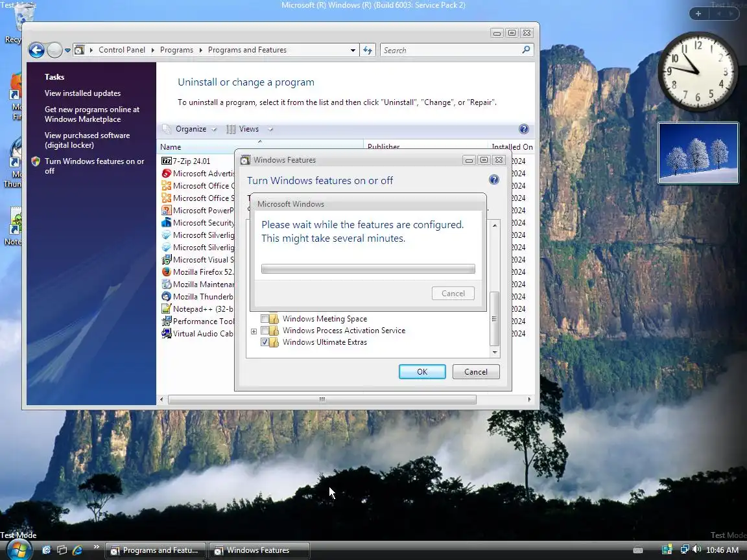Screen dimensions: 747x560
Task: Click the Forward arrow navigation button
Action: tap(54, 50)
